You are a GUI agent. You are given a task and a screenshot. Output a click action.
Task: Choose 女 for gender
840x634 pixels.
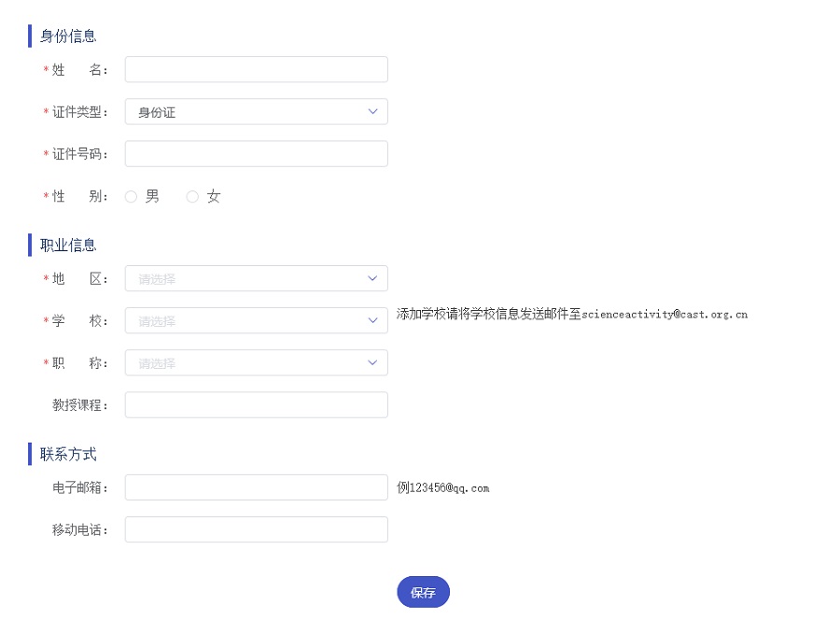point(193,197)
